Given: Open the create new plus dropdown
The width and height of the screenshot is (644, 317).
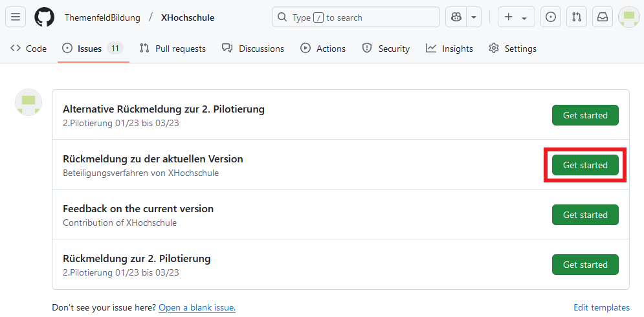Looking at the screenshot, I should coord(516,17).
